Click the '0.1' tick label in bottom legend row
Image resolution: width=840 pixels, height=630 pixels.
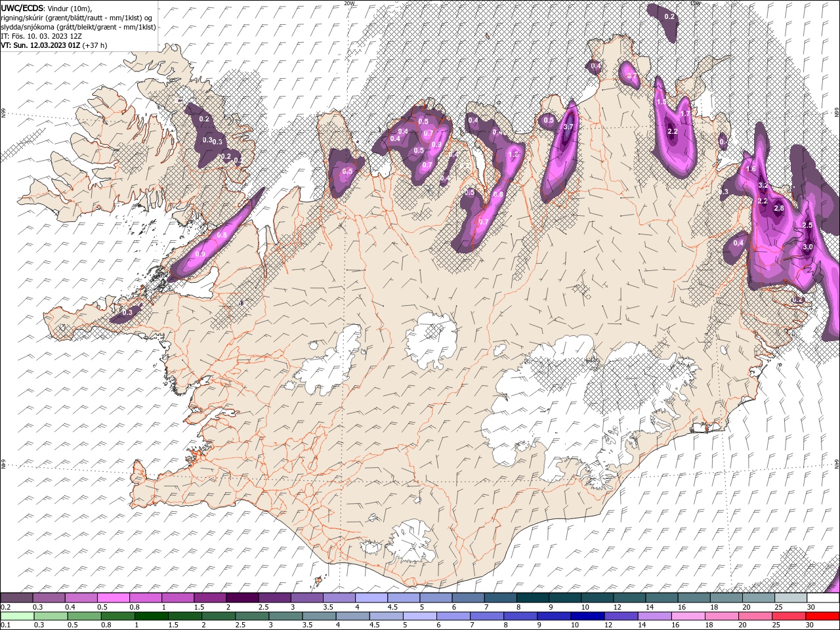pyautogui.click(x=5, y=625)
